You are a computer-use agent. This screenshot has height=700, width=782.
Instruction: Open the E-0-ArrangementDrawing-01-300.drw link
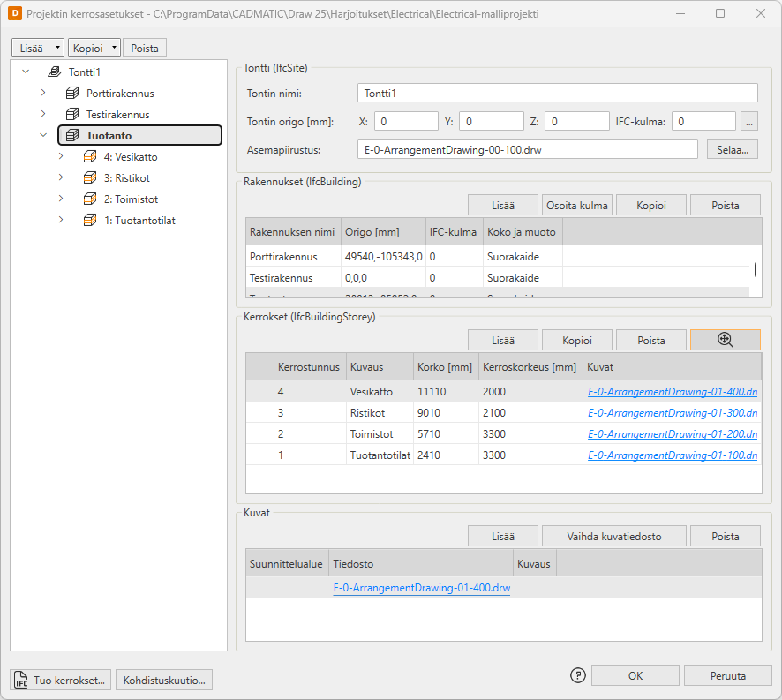[x=672, y=413]
